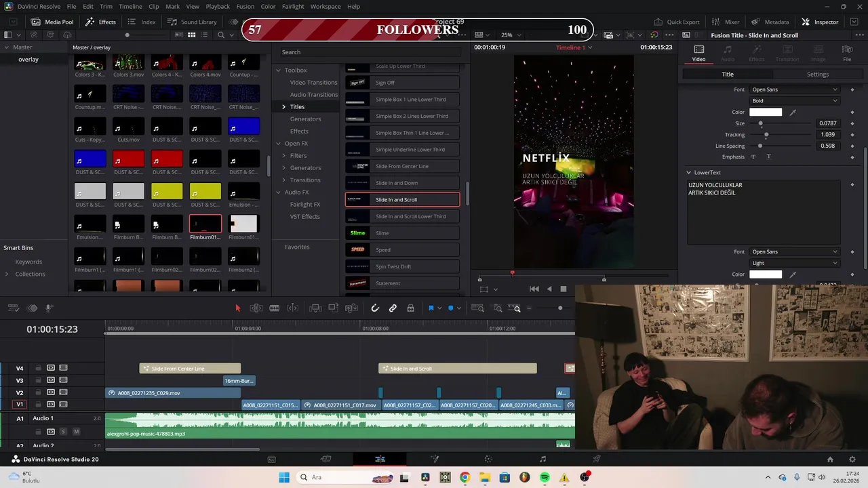Switch media pool to list view
The height and width of the screenshot is (488, 868).
[204, 35]
